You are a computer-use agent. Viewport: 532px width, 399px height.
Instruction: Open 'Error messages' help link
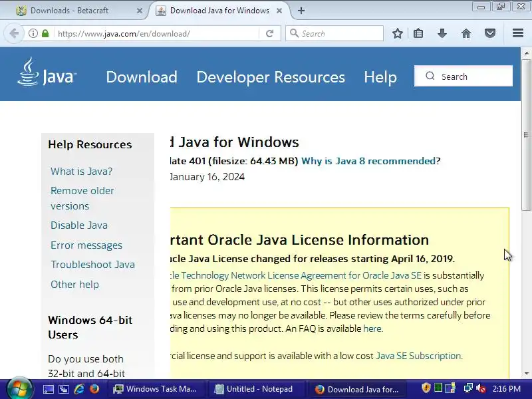(86, 245)
